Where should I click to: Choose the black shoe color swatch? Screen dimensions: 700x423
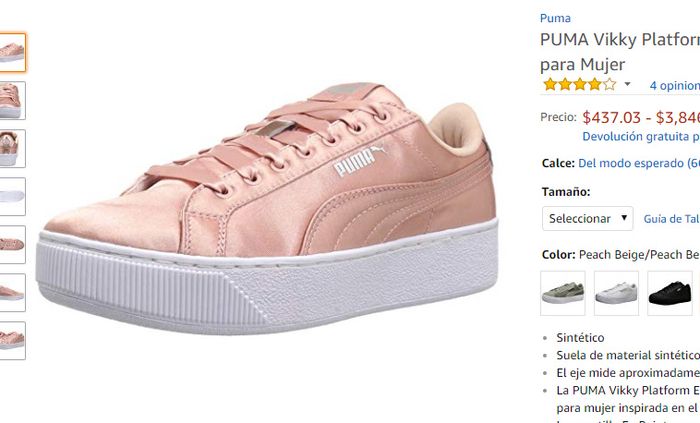click(x=669, y=292)
